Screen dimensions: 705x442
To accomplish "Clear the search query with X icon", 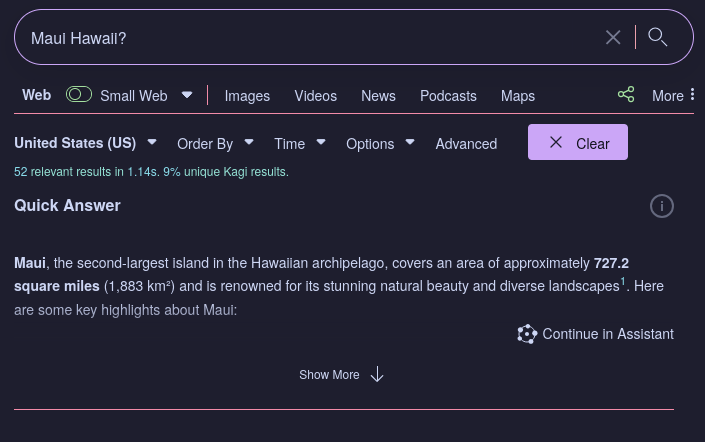I will (x=613, y=38).
